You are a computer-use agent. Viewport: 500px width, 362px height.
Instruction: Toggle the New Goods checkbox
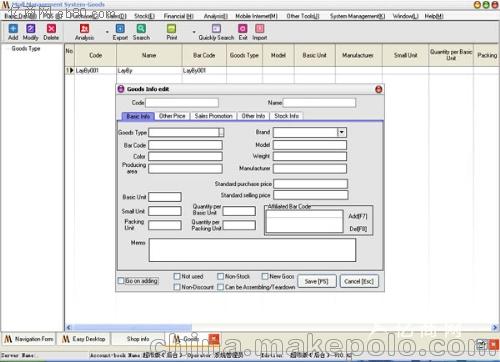(265, 276)
